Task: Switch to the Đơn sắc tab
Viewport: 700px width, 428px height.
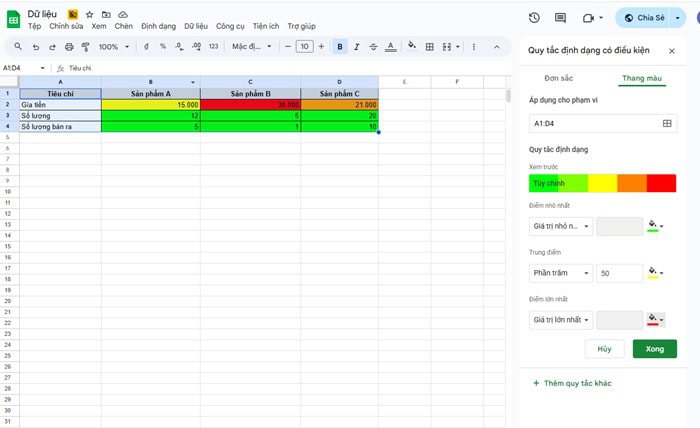Action: [558, 78]
